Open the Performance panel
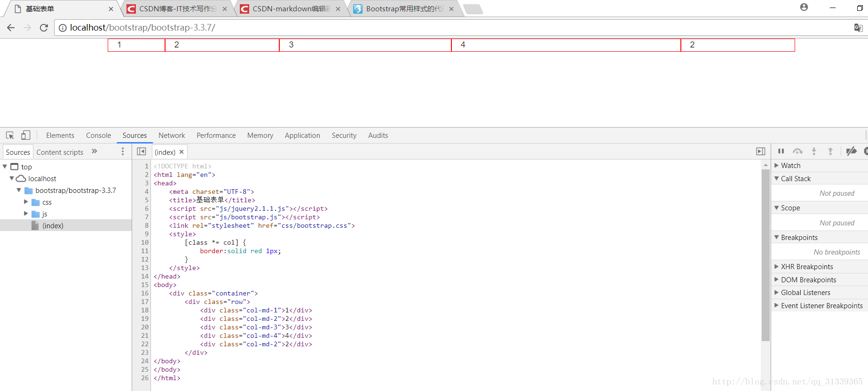 click(x=216, y=136)
